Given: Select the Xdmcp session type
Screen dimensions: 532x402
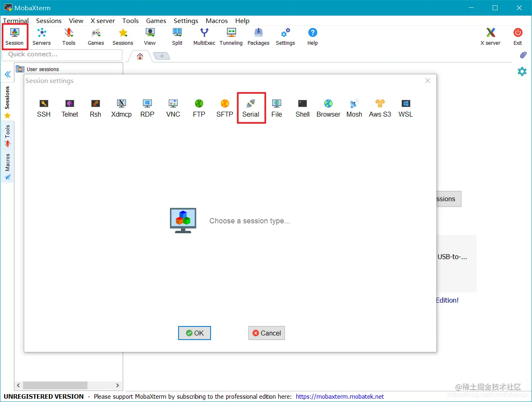Looking at the screenshot, I should (122, 108).
